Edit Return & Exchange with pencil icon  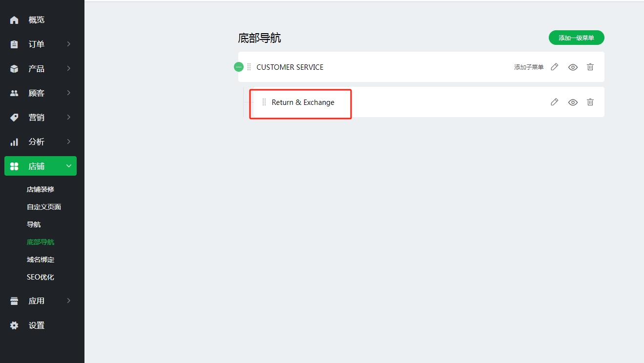tap(554, 102)
